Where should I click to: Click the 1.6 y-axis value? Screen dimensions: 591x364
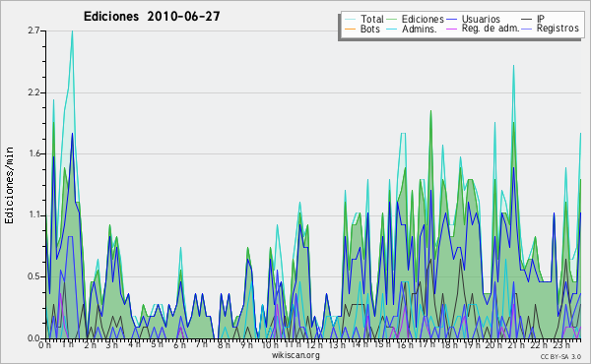33,153
